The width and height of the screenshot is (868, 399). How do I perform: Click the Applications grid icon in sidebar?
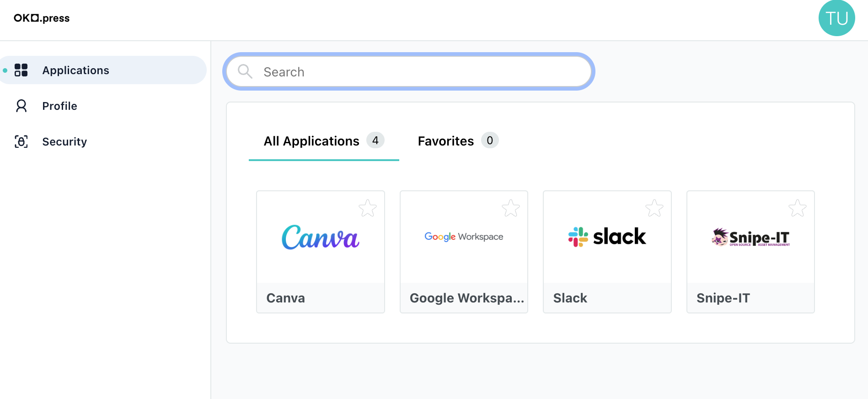coord(21,70)
